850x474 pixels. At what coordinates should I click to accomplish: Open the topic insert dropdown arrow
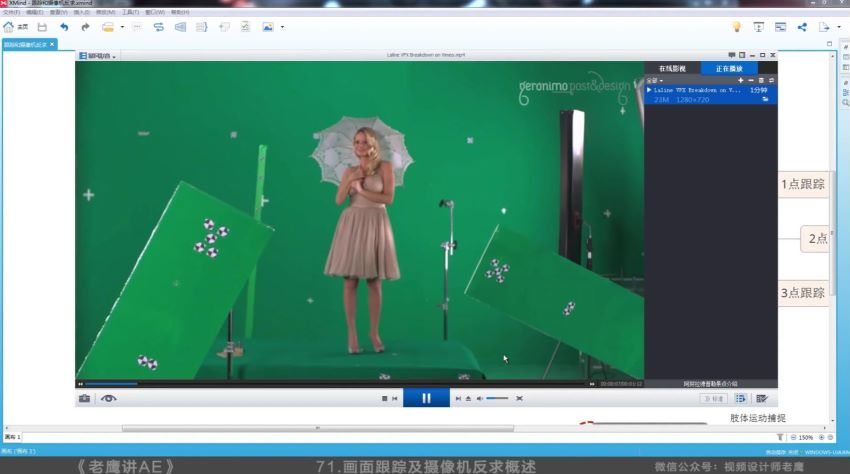122,27
